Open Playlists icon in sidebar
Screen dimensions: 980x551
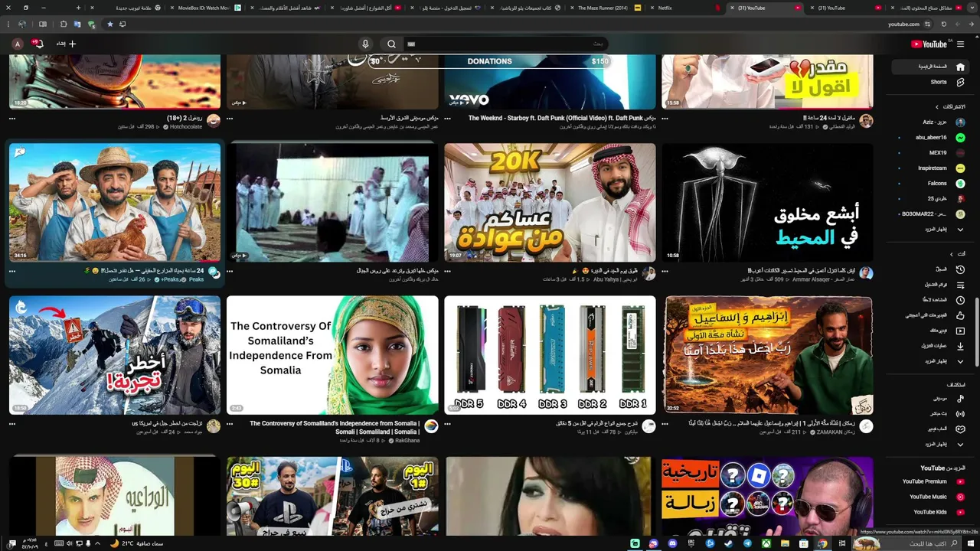coord(960,285)
